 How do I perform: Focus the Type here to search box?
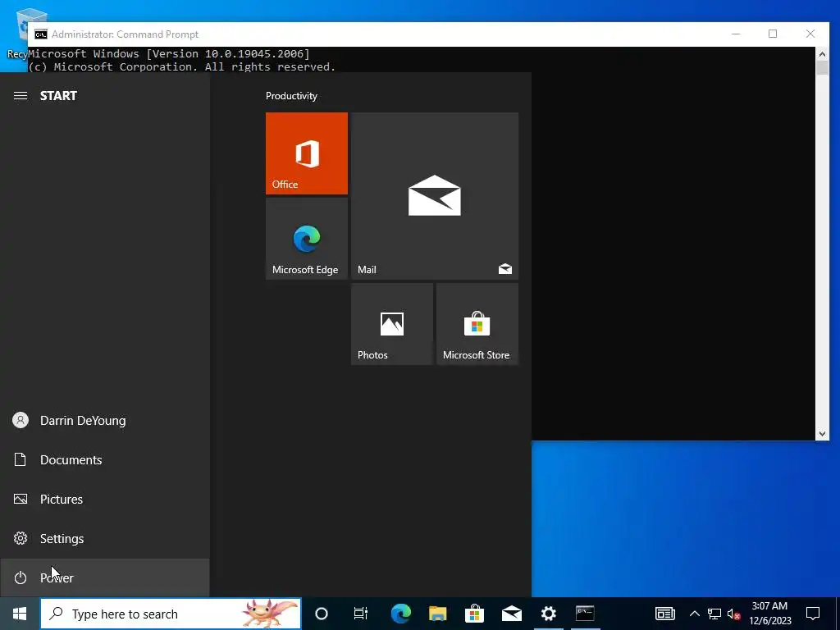pos(171,614)
